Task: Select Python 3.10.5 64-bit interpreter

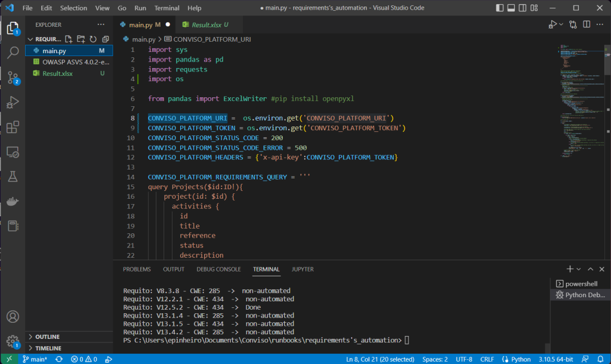Action: point(556,359)
